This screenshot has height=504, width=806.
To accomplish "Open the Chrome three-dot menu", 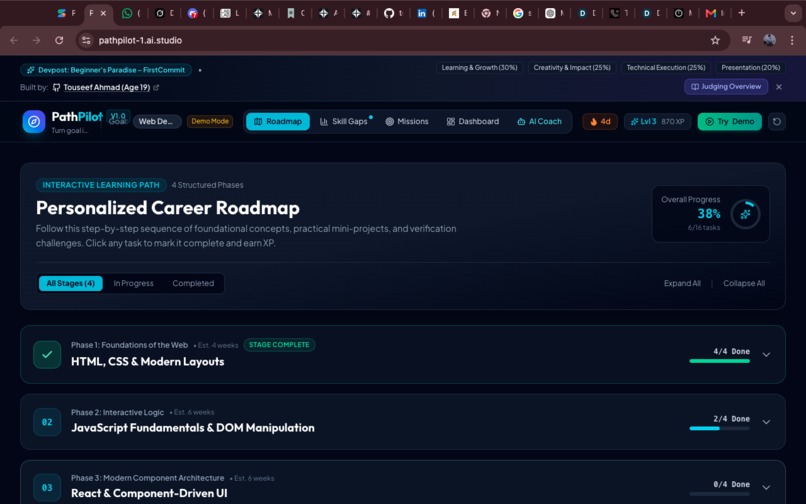I will click(792, 40).
